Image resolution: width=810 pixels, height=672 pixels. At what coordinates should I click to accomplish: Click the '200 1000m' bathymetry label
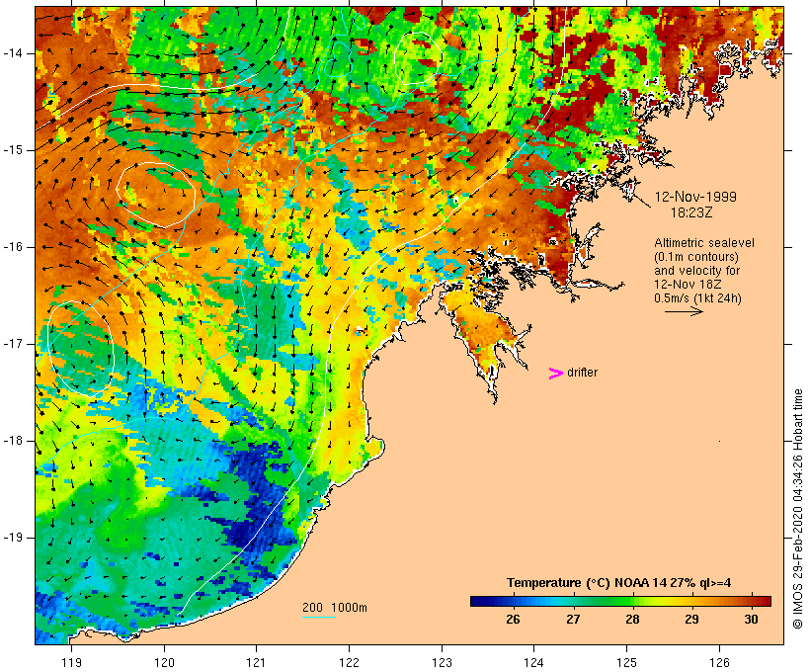[x=335, y=608]
